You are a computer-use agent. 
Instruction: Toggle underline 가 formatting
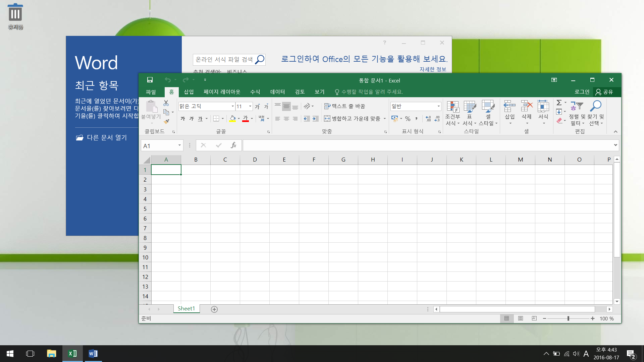tap(200, 119)
